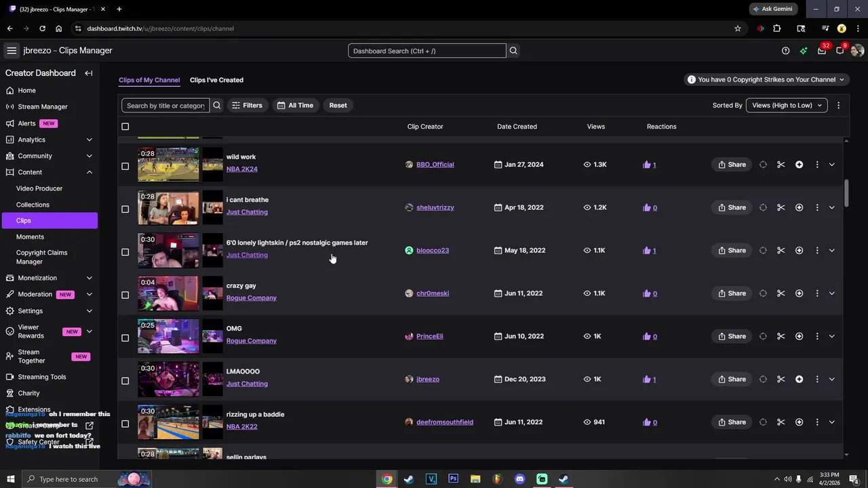The height and width of the screenshot is (488, 868).
Task: Click the star-circle icon on wild work row
Action: [800, 165]
